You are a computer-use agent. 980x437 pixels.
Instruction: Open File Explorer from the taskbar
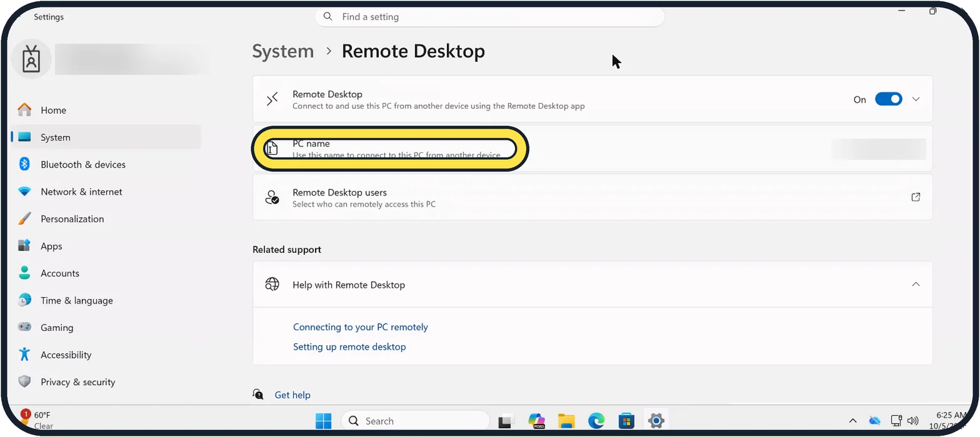tap(566, 421)
